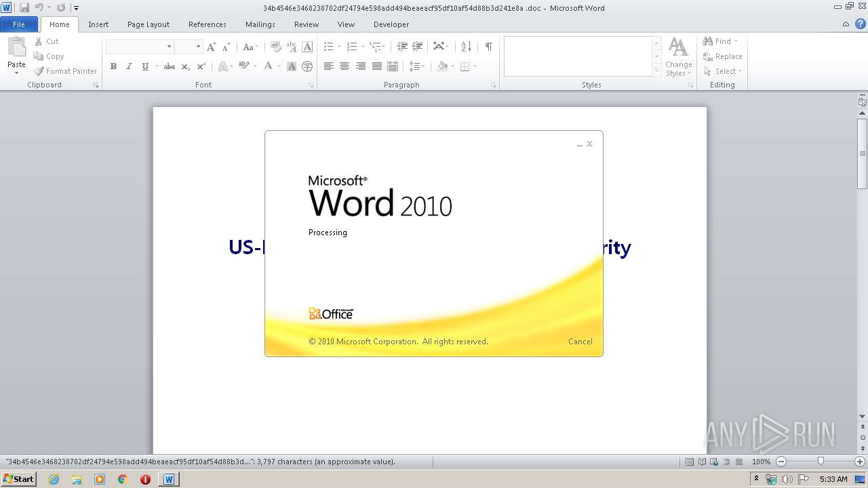
Task: Click the zoom slider handle
Action: click(x=821, y=462)
